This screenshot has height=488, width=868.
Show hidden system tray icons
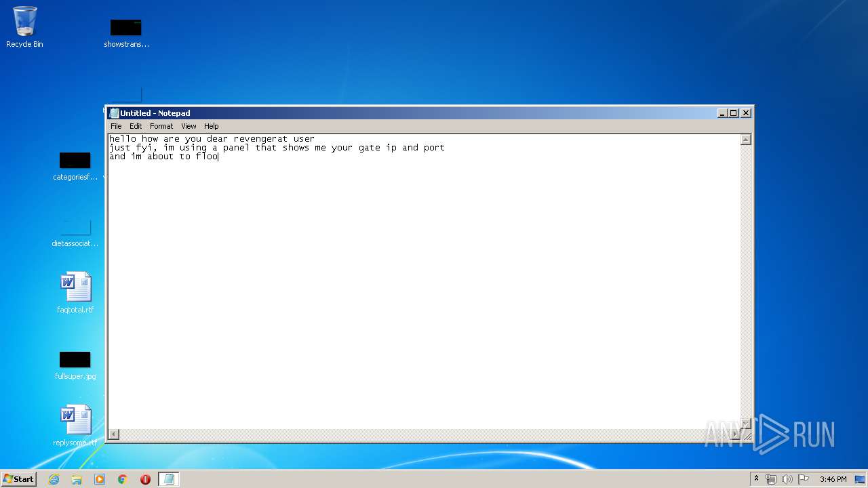click(757, 479)
